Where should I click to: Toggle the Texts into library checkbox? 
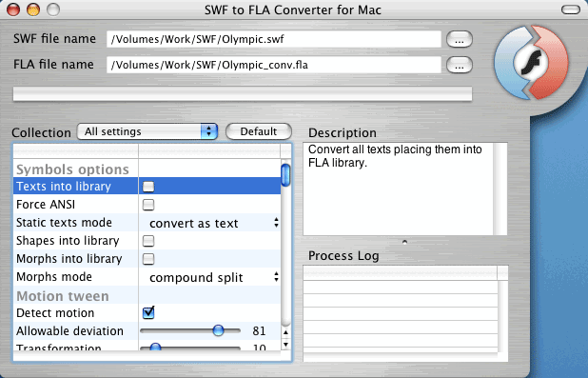click(148, 187)
